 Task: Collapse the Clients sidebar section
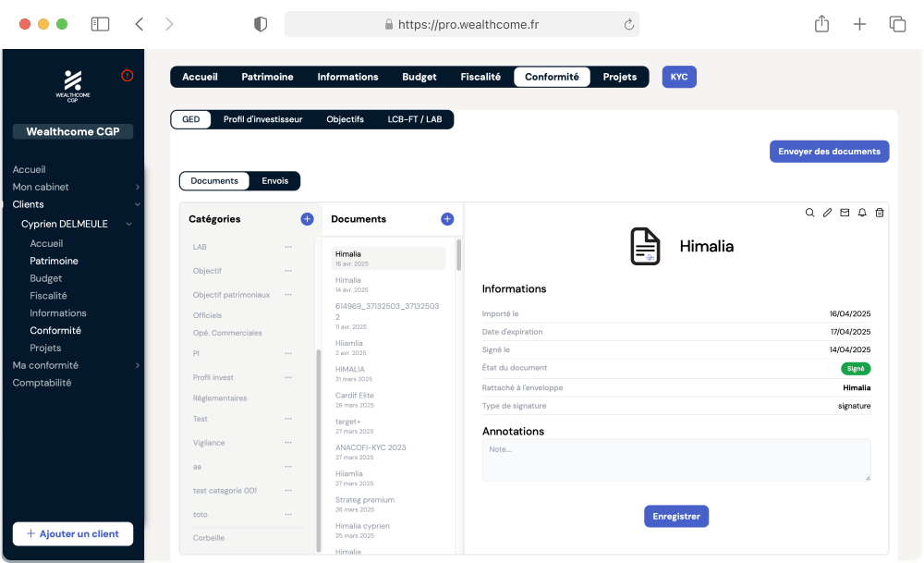[138, 204]
